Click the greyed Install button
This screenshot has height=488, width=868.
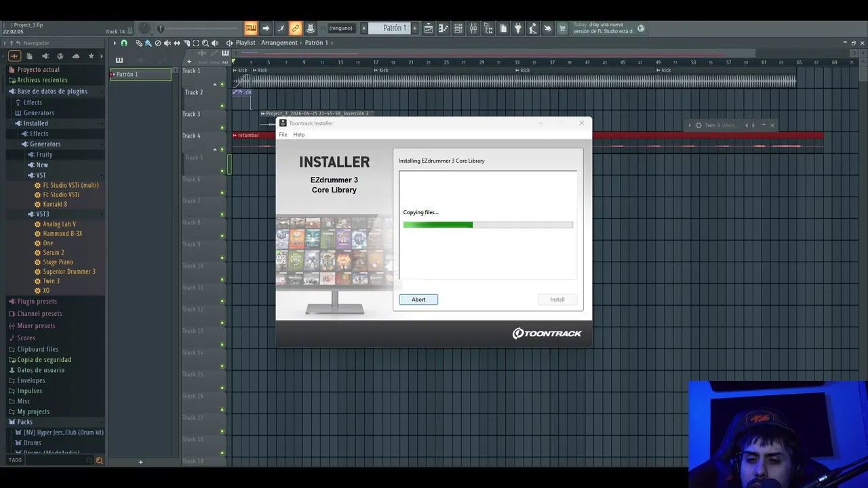tap(557, 300)
